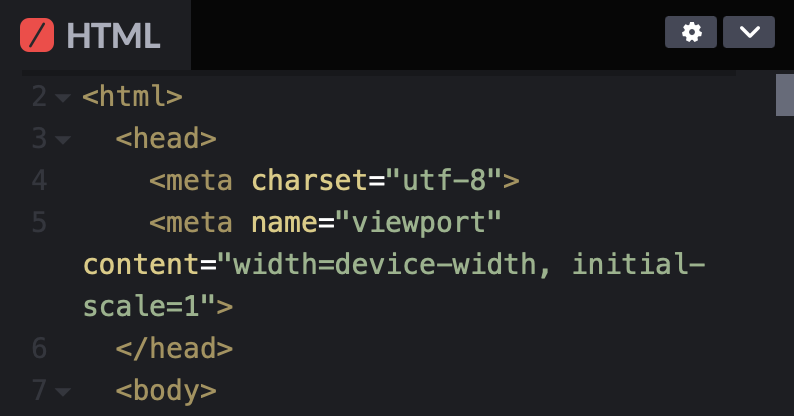794x416 pixels.
Task: Click the closing </head> tag
Action: (x=174, y=349)
